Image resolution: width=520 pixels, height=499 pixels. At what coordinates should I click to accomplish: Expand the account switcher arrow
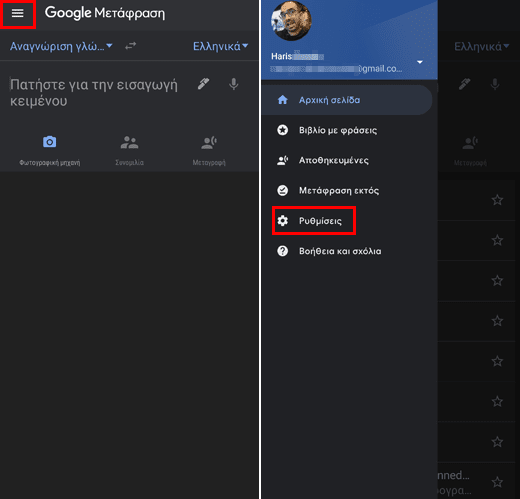point(420,62)
